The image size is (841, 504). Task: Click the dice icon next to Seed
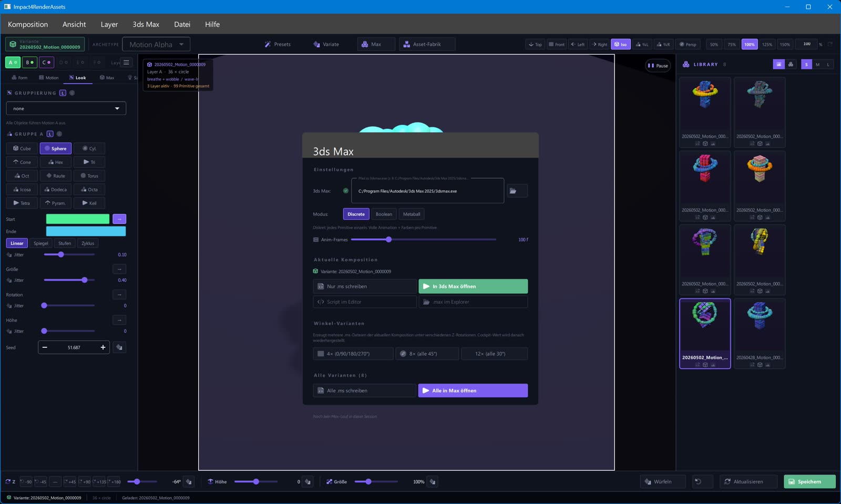pos(119,347)
